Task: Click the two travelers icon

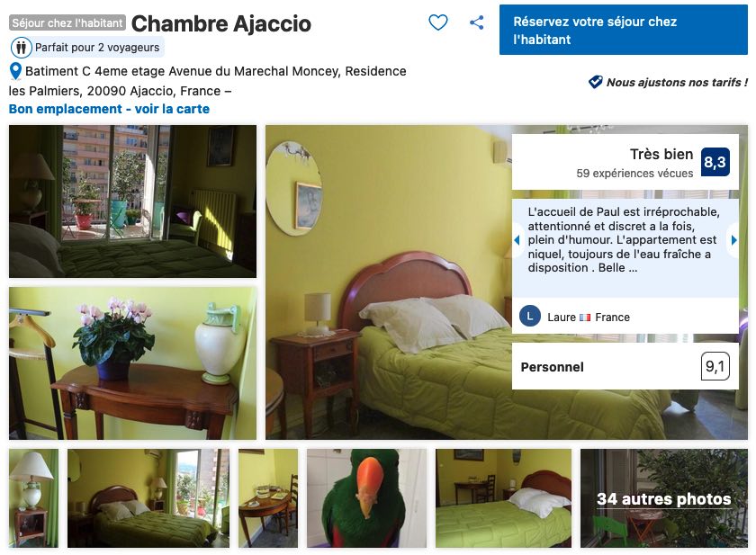Action: pos(22,48)
